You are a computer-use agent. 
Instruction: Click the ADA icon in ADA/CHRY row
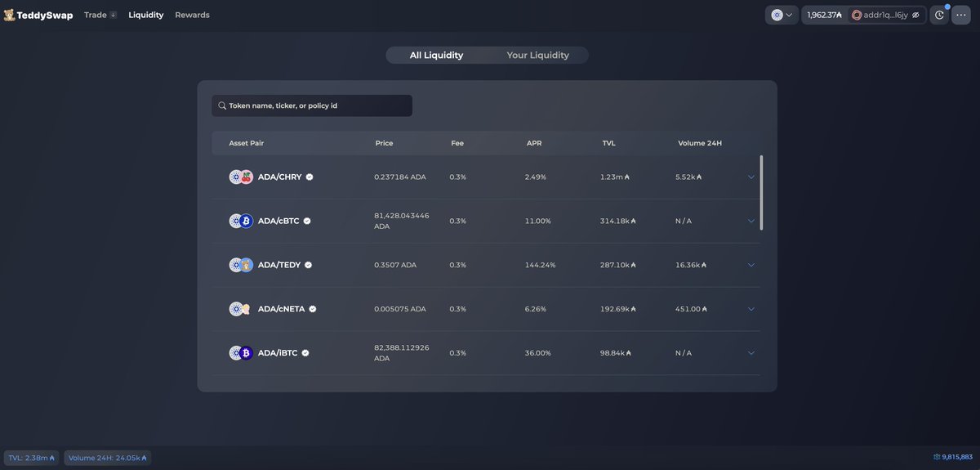tap(236, 177)
